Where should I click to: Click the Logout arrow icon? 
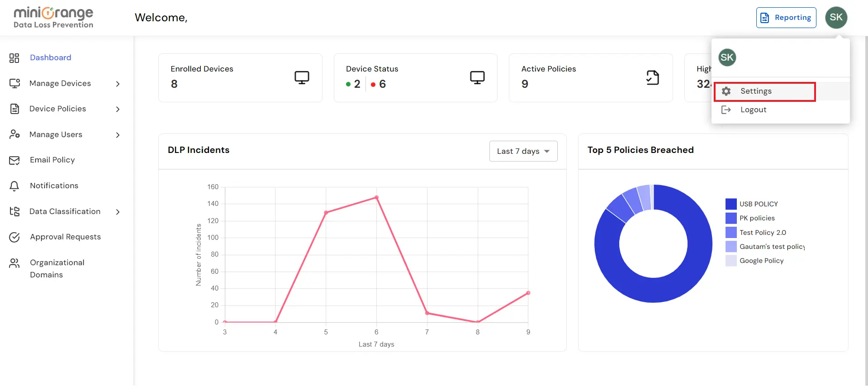(726, 110)
